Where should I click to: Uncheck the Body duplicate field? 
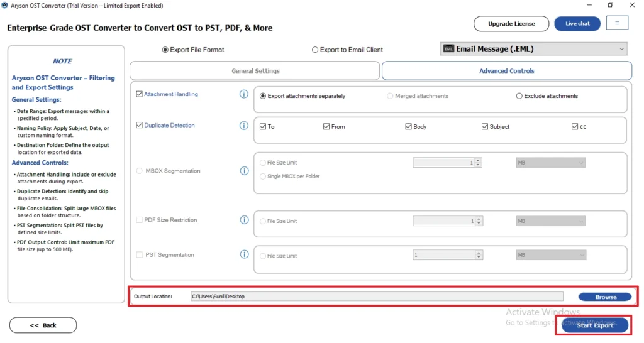coord(408,127)
